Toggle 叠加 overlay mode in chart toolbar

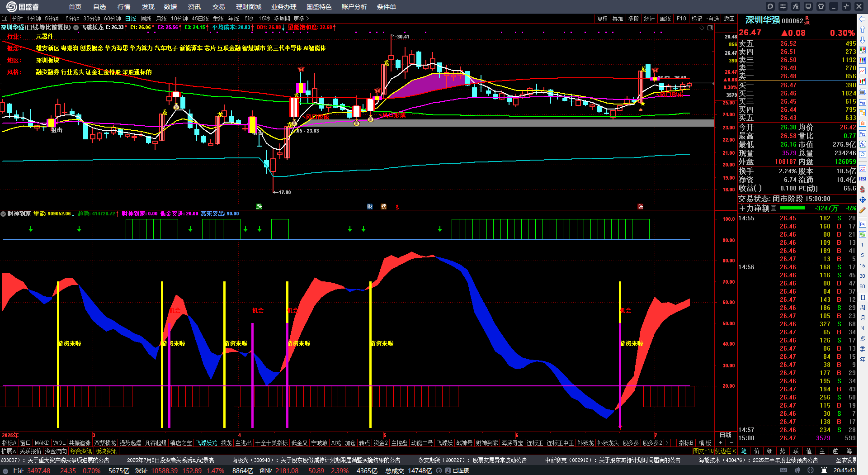pyautogui.click(x=618, y=19)
